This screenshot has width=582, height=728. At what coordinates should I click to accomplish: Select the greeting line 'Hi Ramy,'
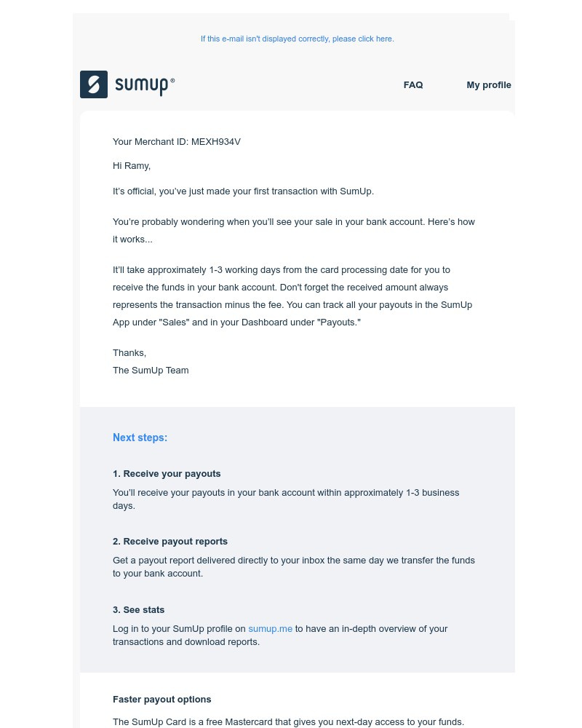pos(132,166)
